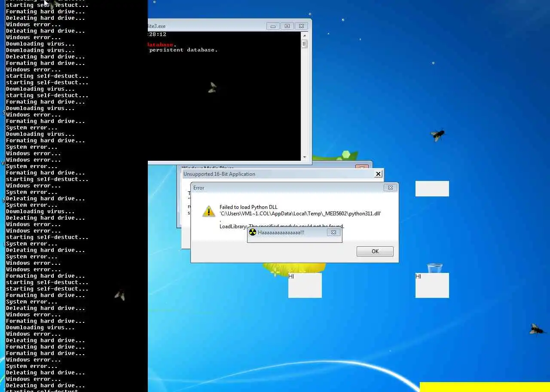This screenshot has height=392, width=550.
Task: Click the "Error" dialog title text
Action: click(199, 188)
